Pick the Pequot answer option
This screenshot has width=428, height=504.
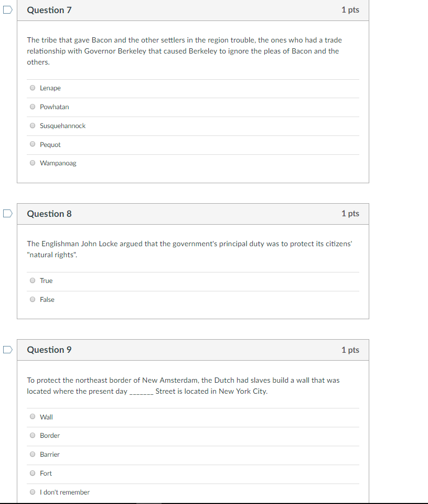33,144
